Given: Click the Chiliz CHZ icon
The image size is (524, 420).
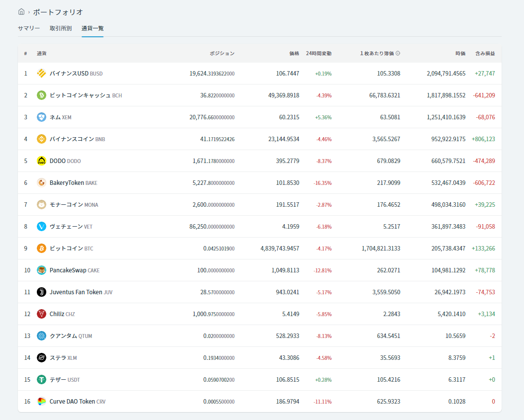Looking at the screenshot, I should pos(41,314).
